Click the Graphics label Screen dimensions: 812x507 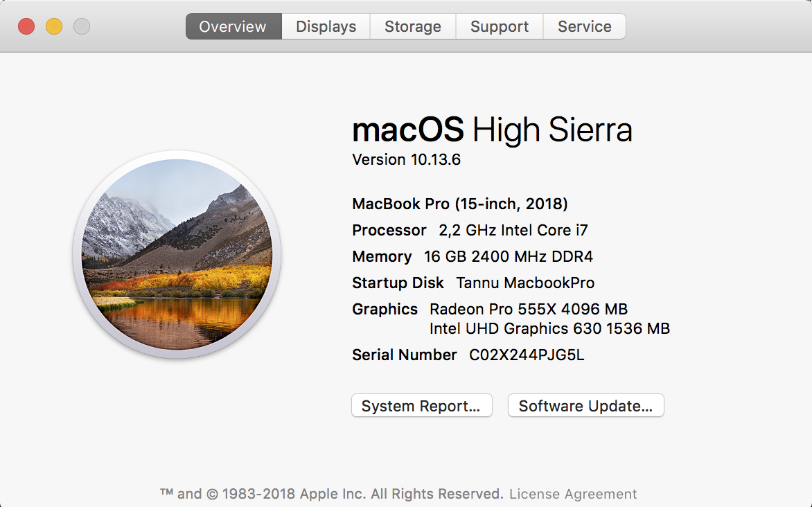coord(385,310)
